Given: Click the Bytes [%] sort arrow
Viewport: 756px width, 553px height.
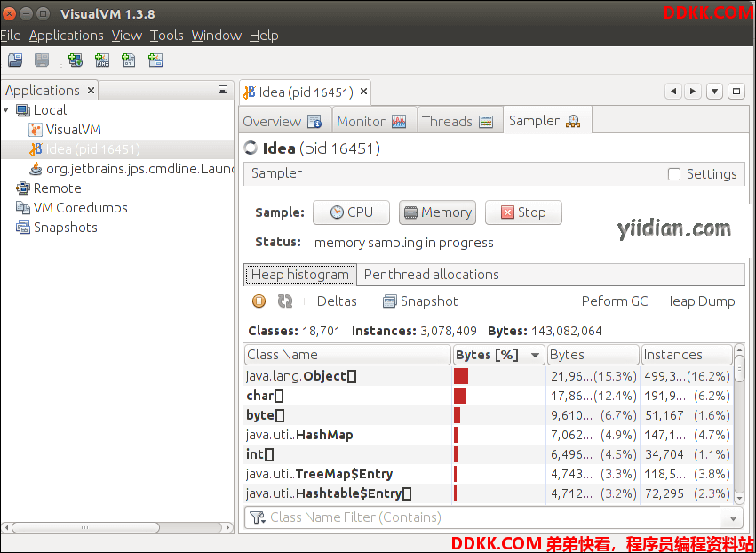Looking at the screenshot, I should pos(535,356).
